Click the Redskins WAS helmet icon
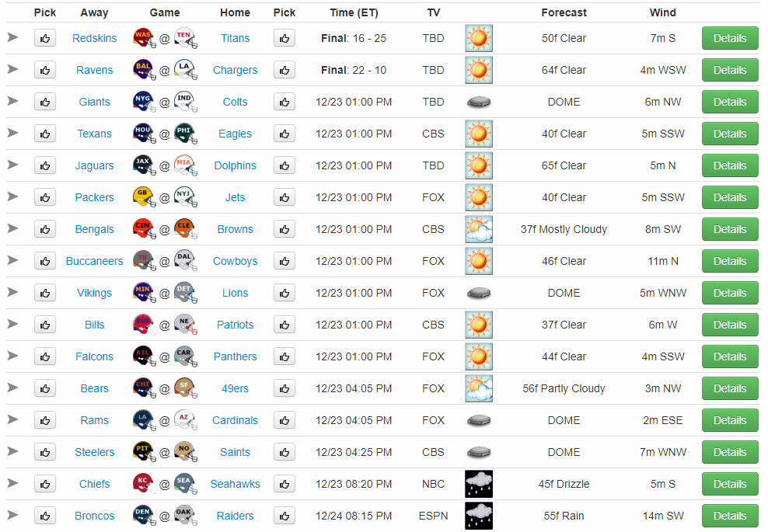The image size is (768, 532). (x=144, y=38)
